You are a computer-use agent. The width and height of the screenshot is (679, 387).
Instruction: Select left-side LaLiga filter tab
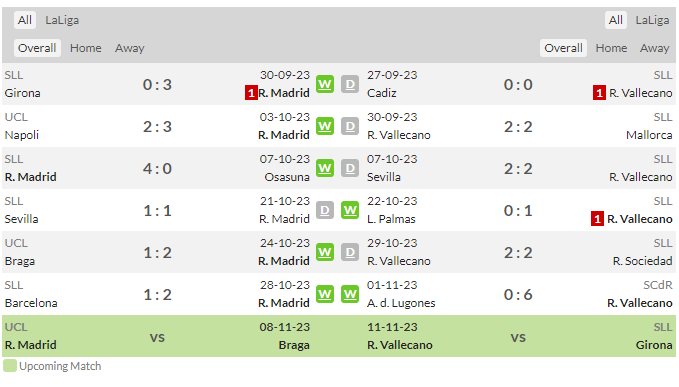[62, 20]
